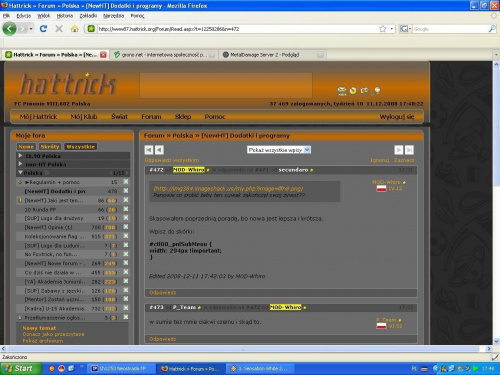Open the Zakładki menu

point(88,16)
